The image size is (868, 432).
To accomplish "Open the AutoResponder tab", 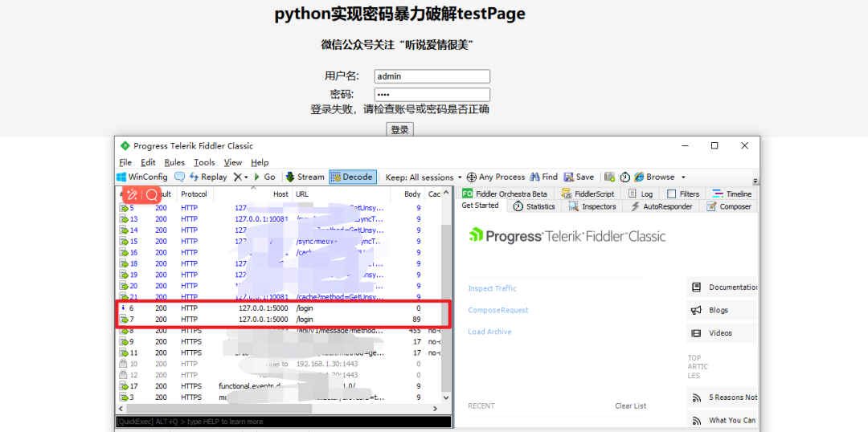I will point(661,206).
